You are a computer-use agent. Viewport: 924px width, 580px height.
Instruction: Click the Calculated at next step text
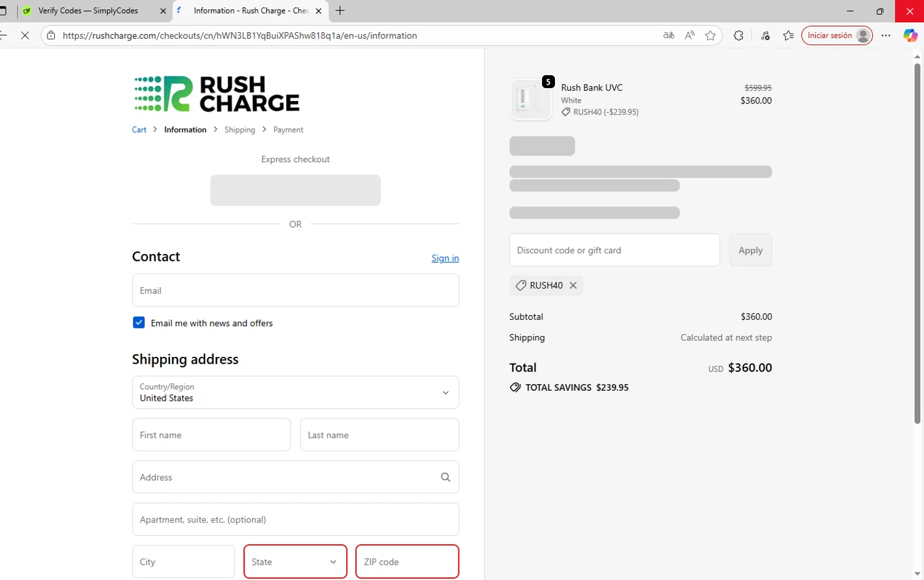(726, 338)
